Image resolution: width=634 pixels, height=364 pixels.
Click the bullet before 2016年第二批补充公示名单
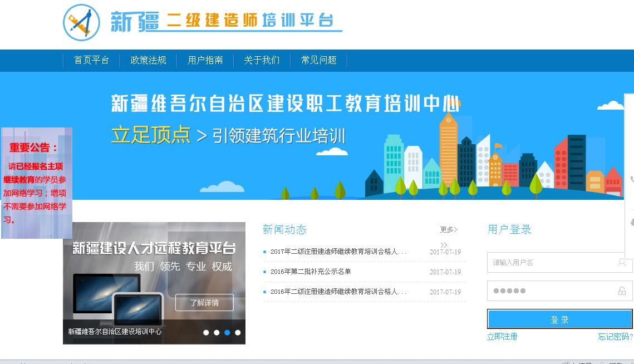(265, 272)
